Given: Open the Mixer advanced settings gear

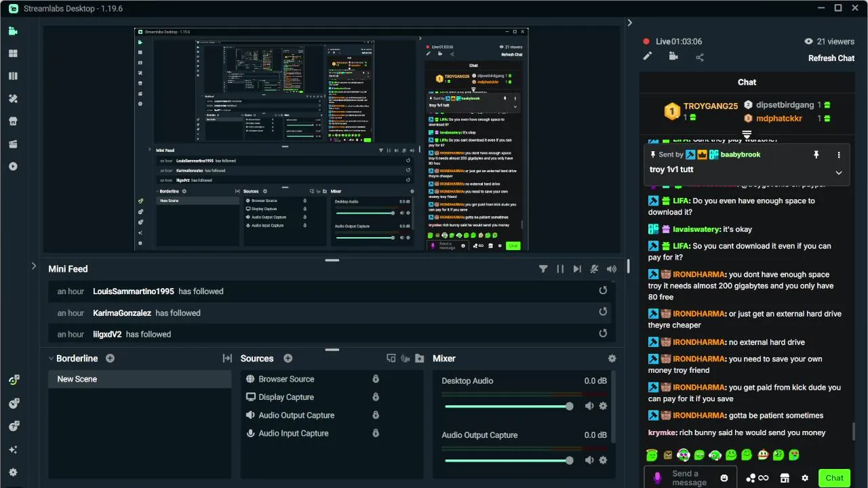Looking at the screenshot, I should [x=612, y=359].
